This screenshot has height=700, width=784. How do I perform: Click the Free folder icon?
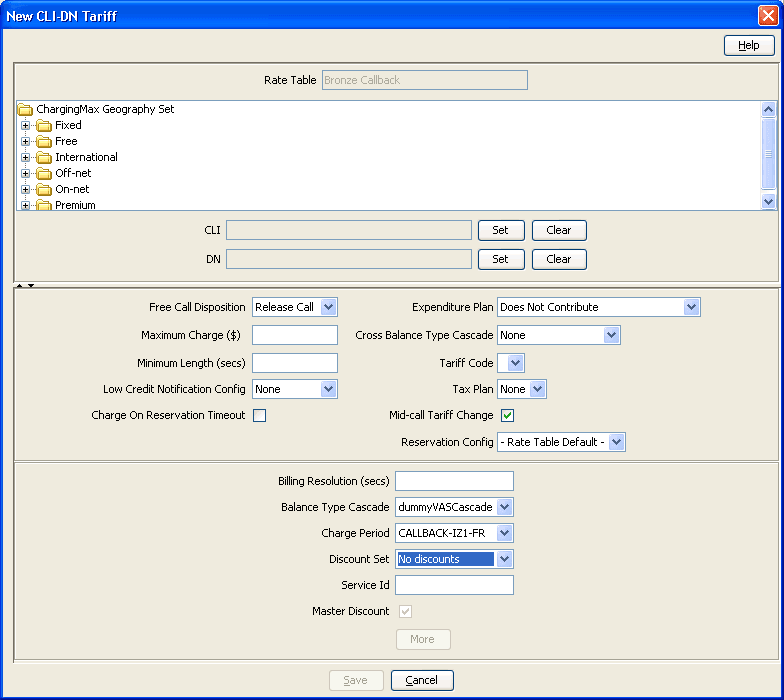tap(44, 142)
